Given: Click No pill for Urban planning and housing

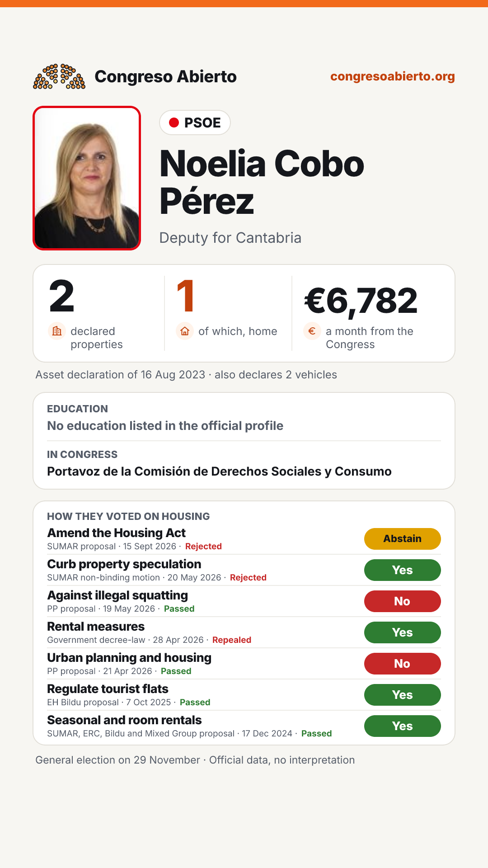Looking at the screenshot, I should (403, 664).
